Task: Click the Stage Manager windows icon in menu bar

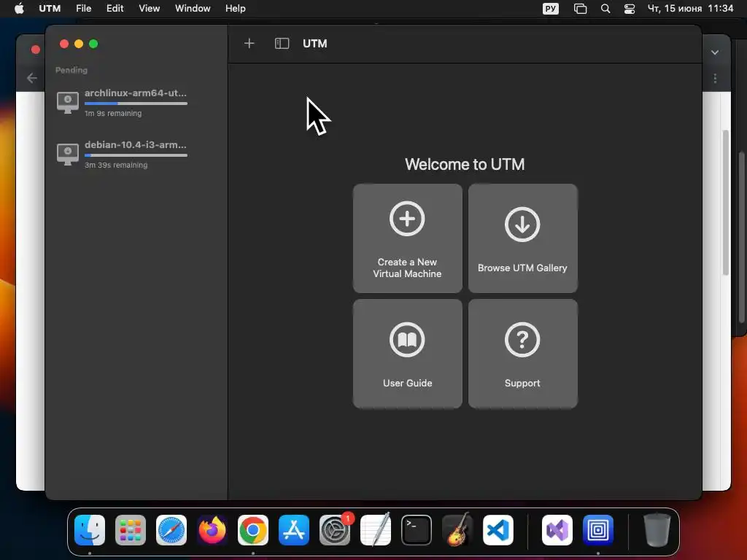Action: pyautogui.click(x=580, y=9)
